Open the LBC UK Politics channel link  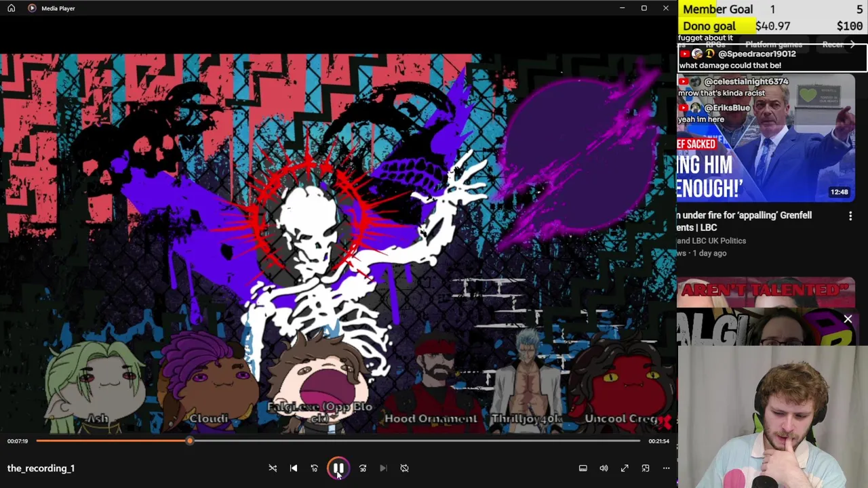[711, 241]
